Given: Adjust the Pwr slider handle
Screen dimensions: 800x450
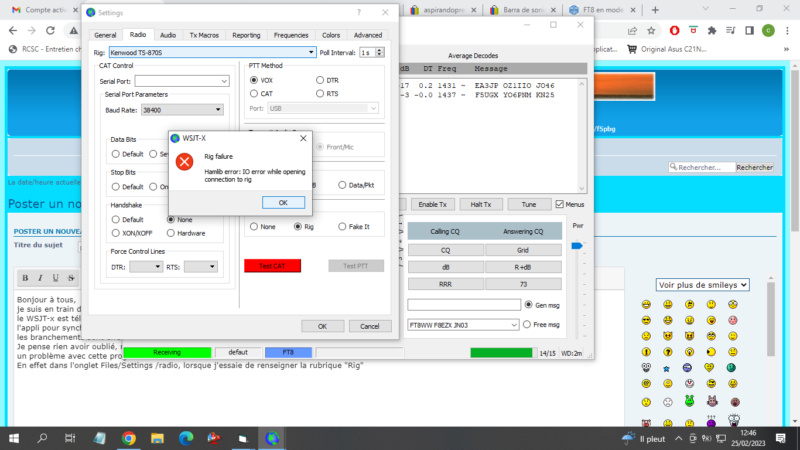Looking at the screenshot, I should (x=577, y=246).
